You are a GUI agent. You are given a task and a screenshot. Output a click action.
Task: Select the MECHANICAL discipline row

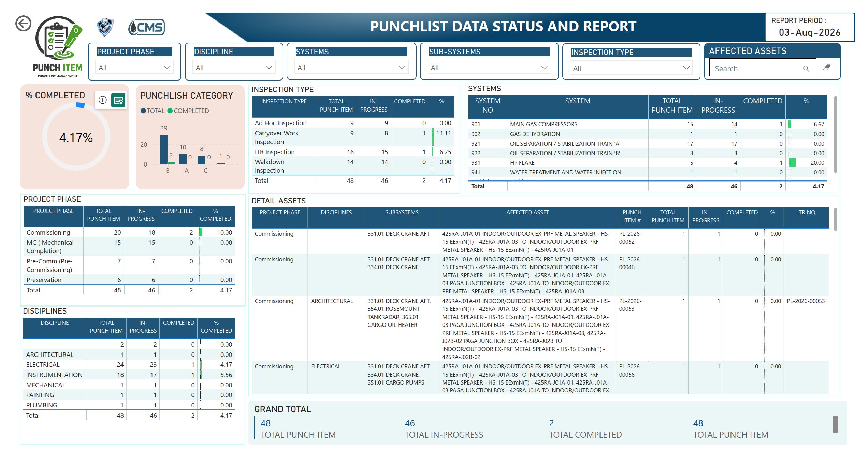129,385
